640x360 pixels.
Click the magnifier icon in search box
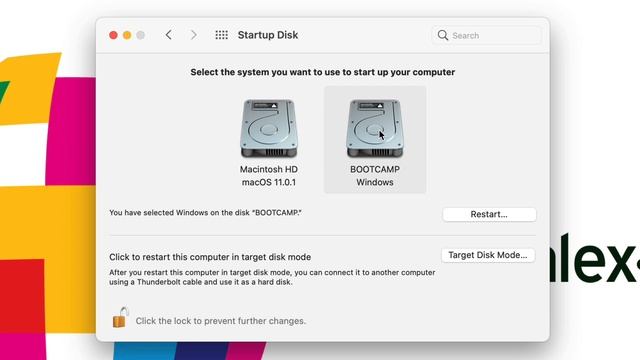[x=442, y=35]
